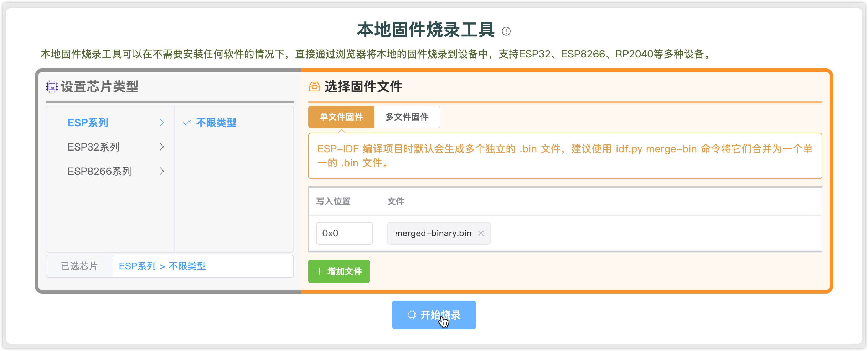Expand the ESP系列 chevron arrow
The image size is (868, 351).
[162, 123]
